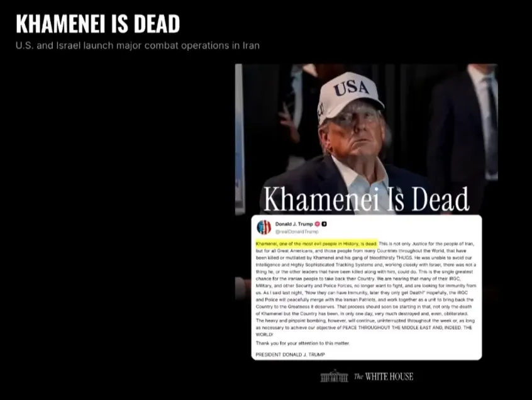
Task: Click the suited figure at photo's right edge
Action: point(465,129)
